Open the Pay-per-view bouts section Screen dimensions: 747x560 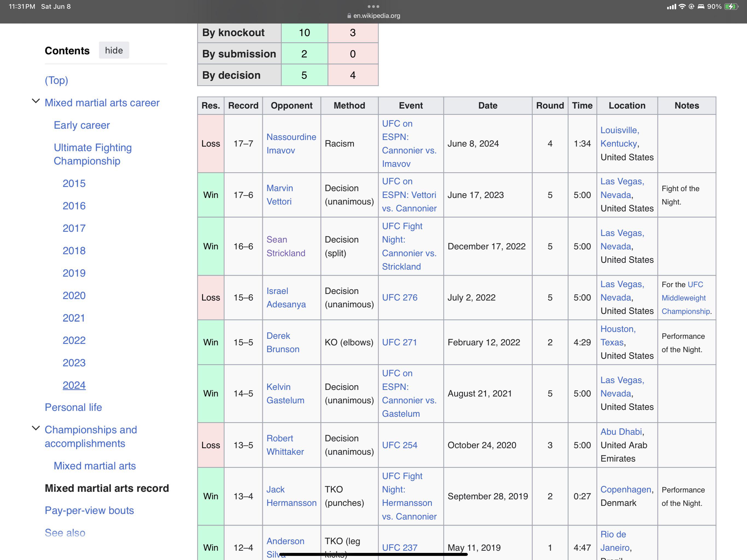pos(89,510)
